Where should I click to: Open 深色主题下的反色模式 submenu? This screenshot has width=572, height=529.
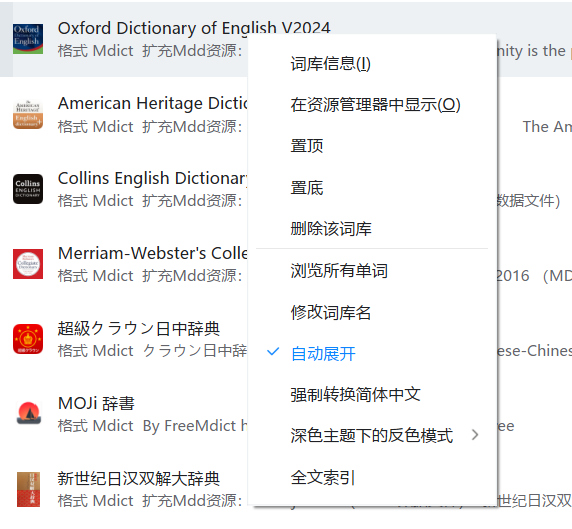coord(372,436)
